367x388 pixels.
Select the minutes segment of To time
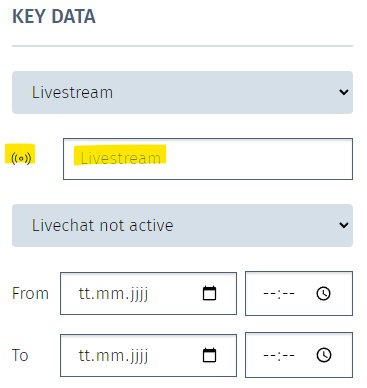289,355
